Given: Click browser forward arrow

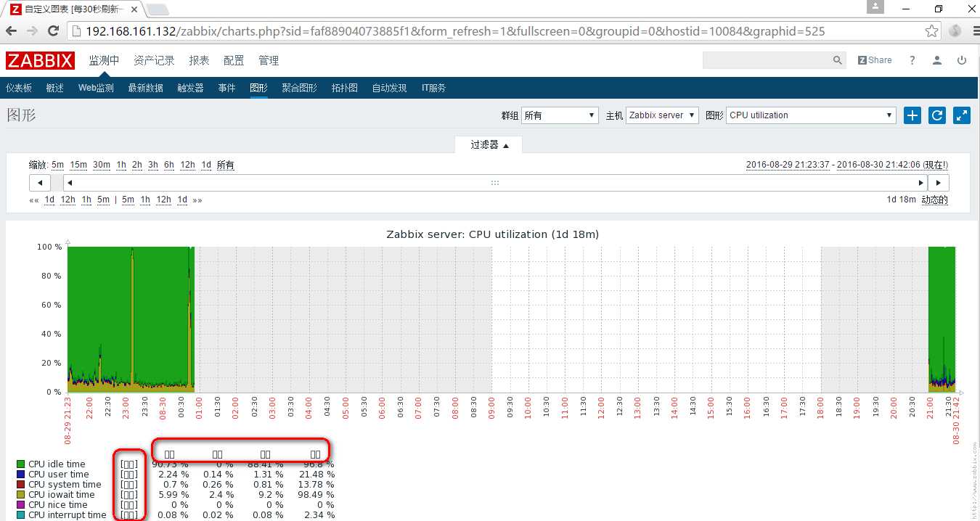Looking at the screenshot, I should [x=32, y=31].
